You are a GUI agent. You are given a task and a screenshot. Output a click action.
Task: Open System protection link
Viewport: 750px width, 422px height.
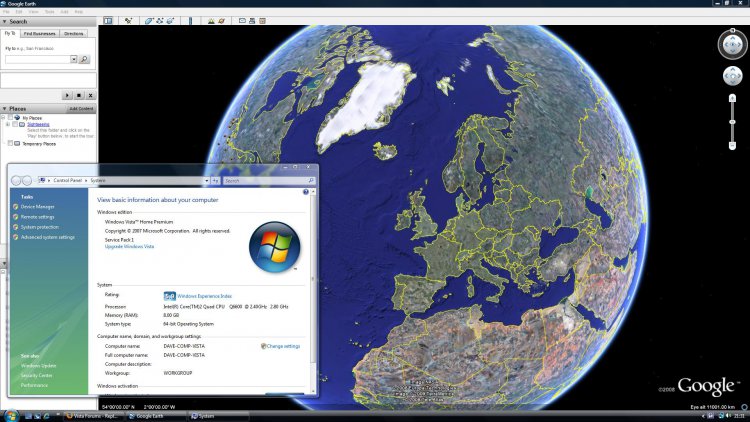40,227
